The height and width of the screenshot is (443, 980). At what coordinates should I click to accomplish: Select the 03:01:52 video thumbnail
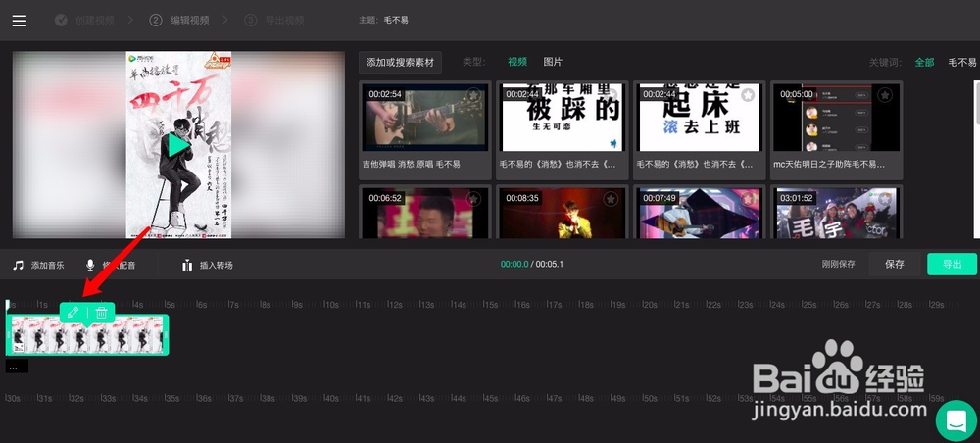point(836,213)
